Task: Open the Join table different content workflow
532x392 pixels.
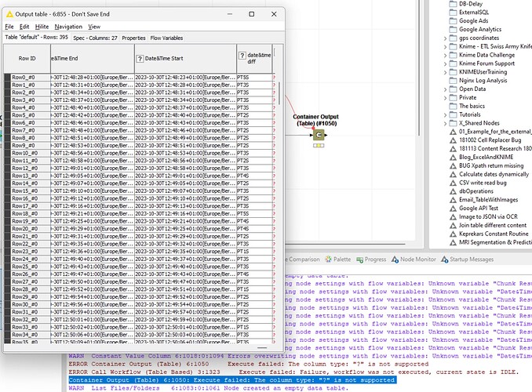Action: (488, 225)
